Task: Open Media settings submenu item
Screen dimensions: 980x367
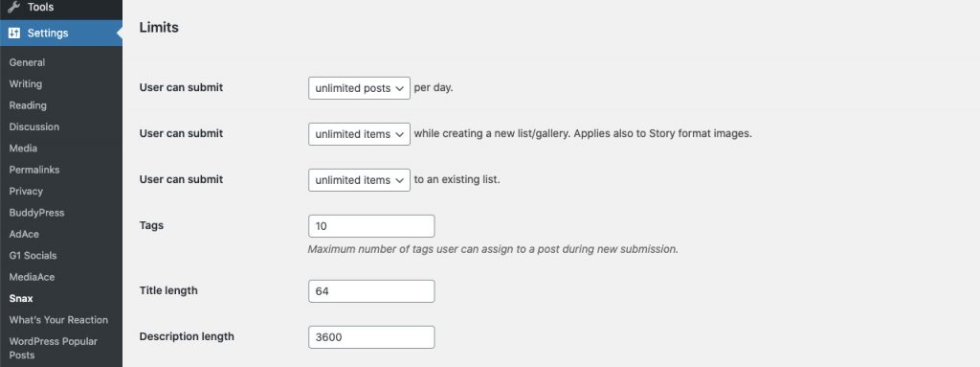Action: point(23,149)
